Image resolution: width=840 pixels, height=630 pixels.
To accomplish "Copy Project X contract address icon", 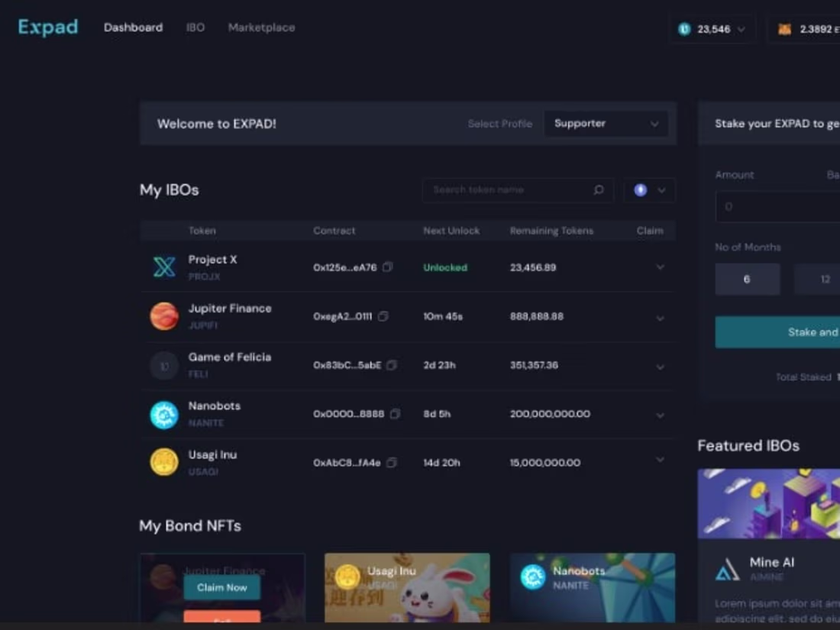I will point(387,267).
